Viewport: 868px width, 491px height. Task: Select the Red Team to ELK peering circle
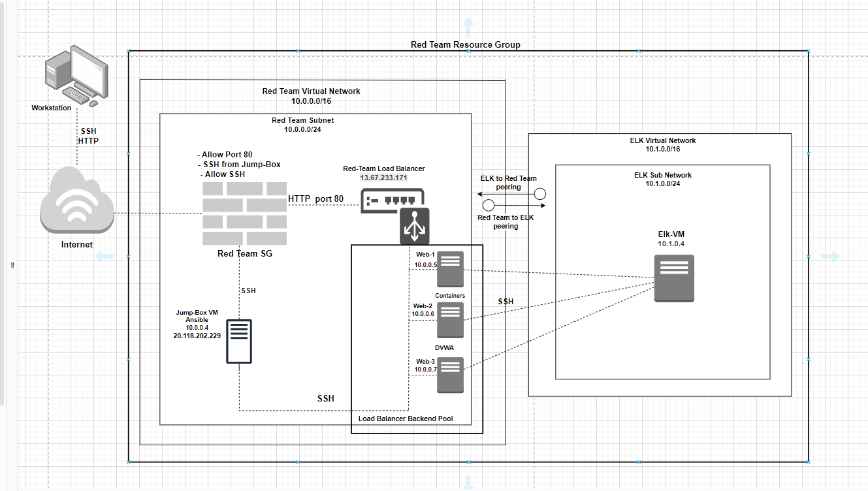[488, 206]
